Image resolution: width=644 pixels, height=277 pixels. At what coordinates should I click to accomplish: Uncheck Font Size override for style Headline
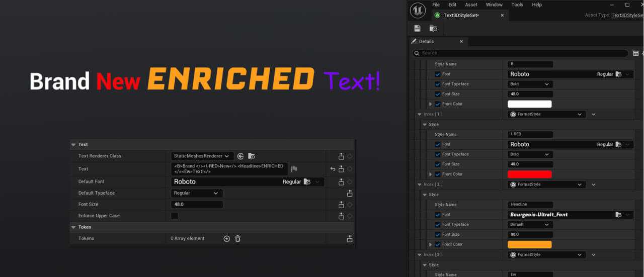[437, 235]
